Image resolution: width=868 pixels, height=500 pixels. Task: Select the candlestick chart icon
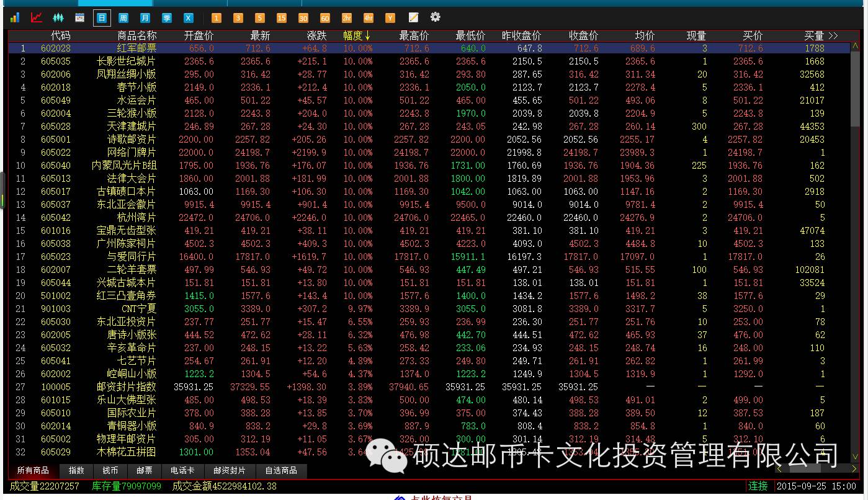pos(58,17)
